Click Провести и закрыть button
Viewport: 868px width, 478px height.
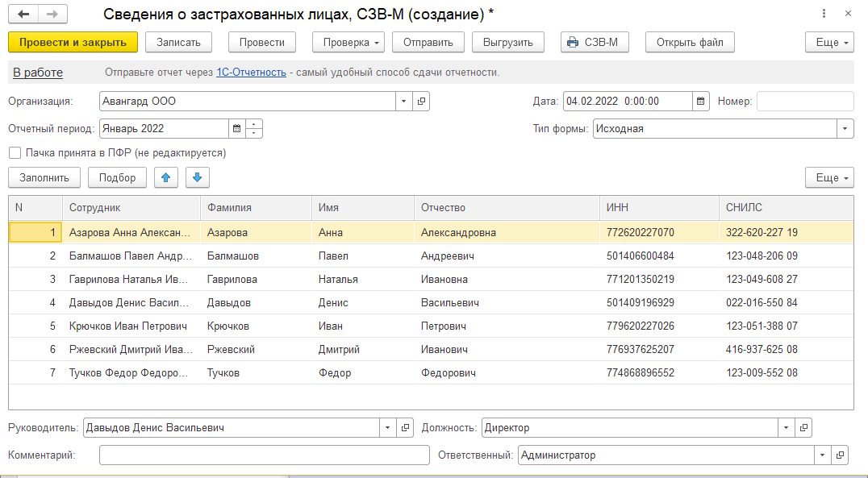coord(73,42)
